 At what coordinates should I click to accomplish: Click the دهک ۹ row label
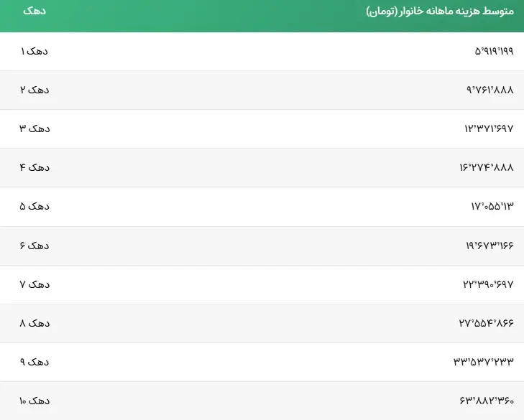[35, 362]
